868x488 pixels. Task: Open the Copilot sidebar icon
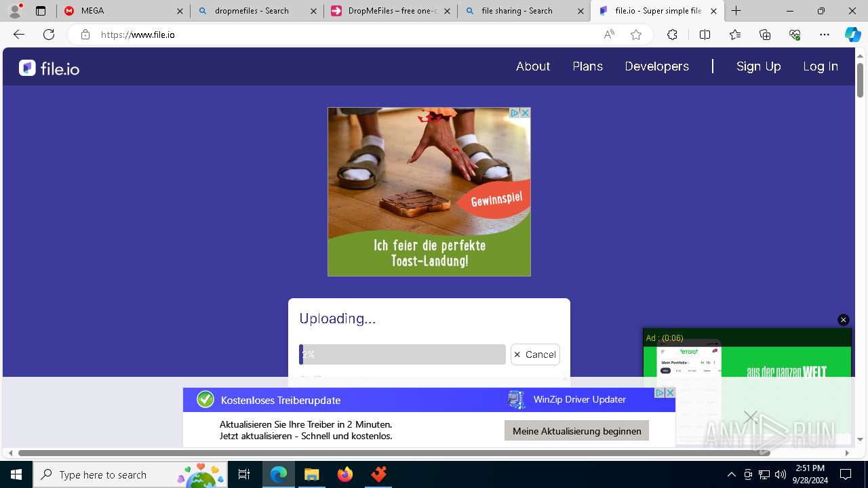pyautogui.click(x=853, y=35)
